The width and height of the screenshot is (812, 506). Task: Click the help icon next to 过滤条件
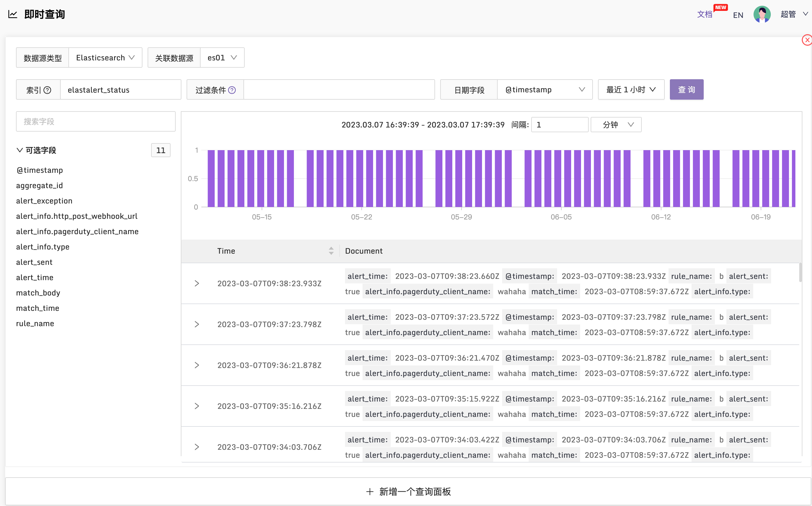pos(232,90)
